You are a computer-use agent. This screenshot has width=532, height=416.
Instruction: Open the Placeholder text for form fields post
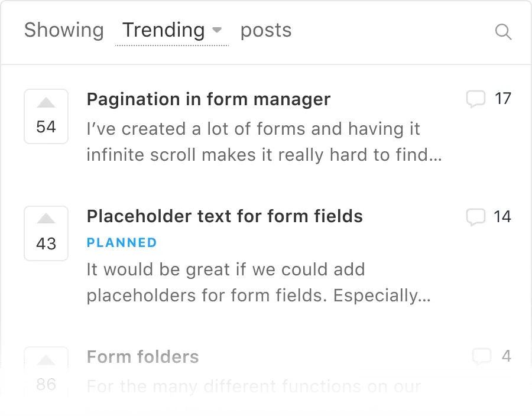[x=225, y=216]
